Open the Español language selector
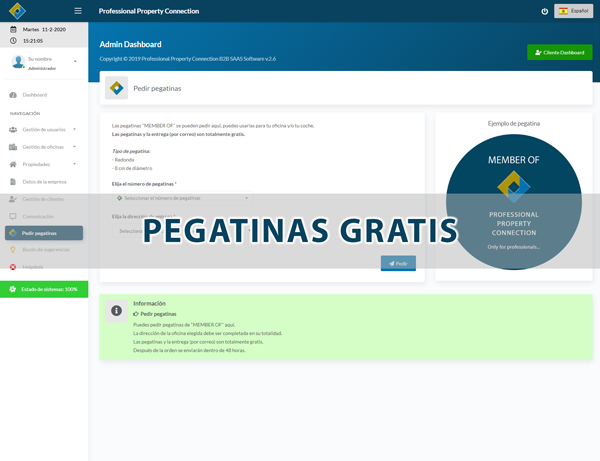This screenshot has width=600, height=461. click(573, 11)
